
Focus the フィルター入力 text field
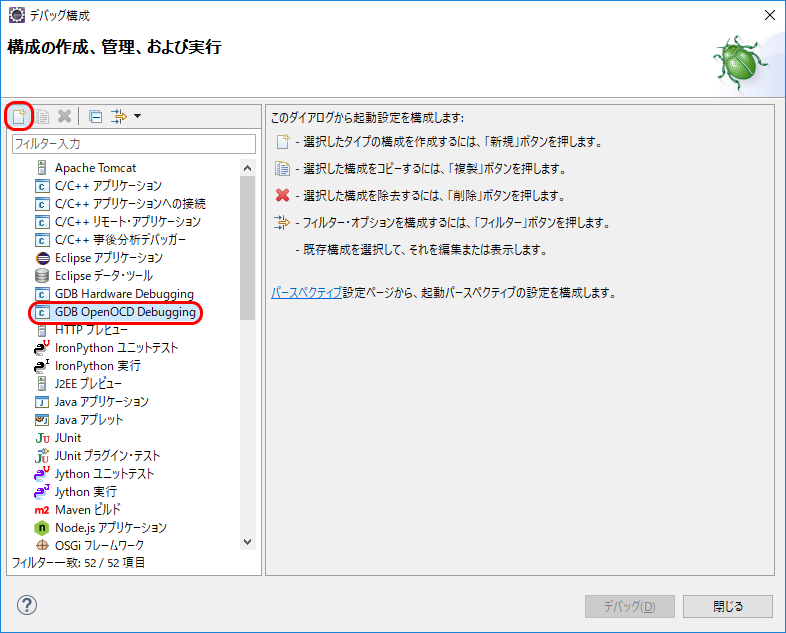point(134,144)
